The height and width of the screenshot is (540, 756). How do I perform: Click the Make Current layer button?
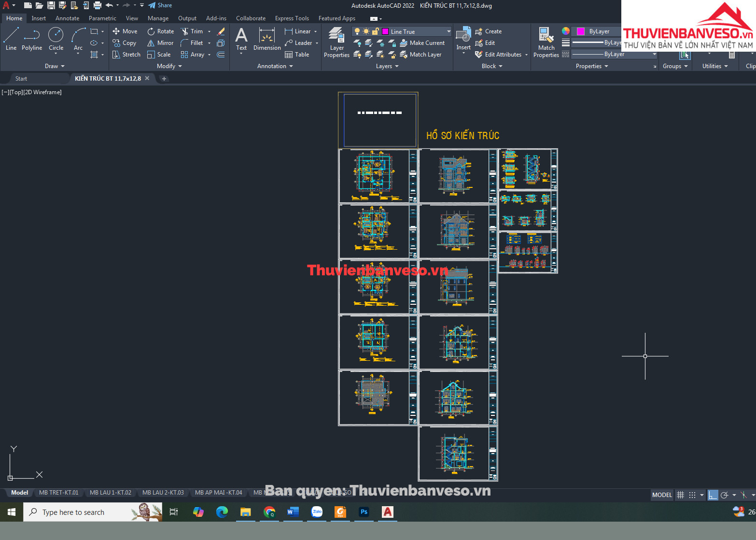point(422,43)
